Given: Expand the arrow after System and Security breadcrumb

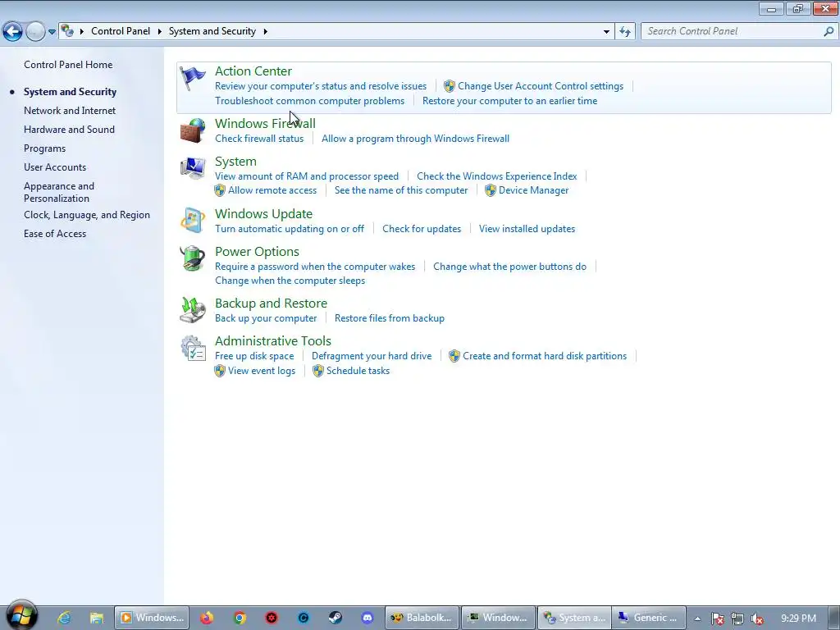Looking at the screenshot, I should [265, 31].
